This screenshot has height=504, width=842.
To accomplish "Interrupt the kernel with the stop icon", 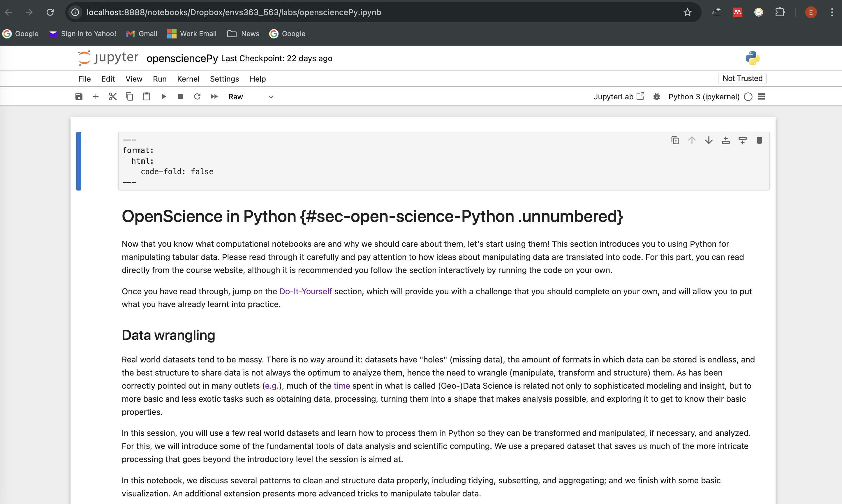I will (180, 97).
